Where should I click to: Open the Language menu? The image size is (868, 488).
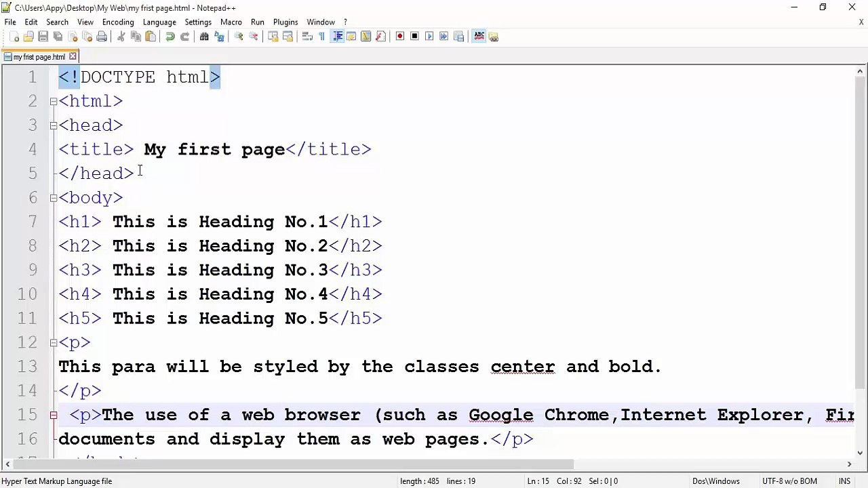coord(159,22)
